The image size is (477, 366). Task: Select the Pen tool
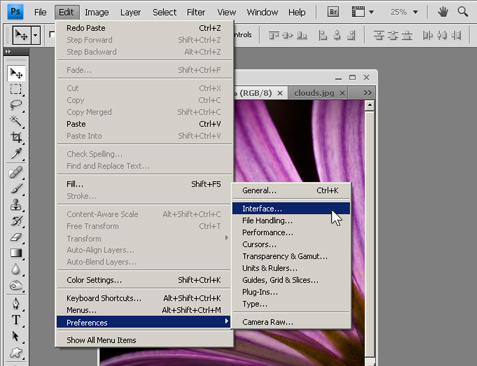point(16,304)
